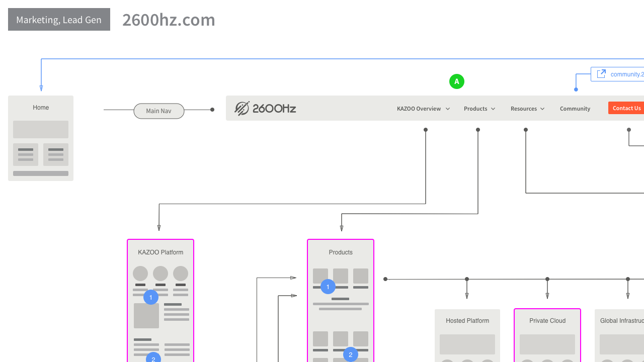
Task: Click the external link icon beside community link
Action: pos(601,73)
